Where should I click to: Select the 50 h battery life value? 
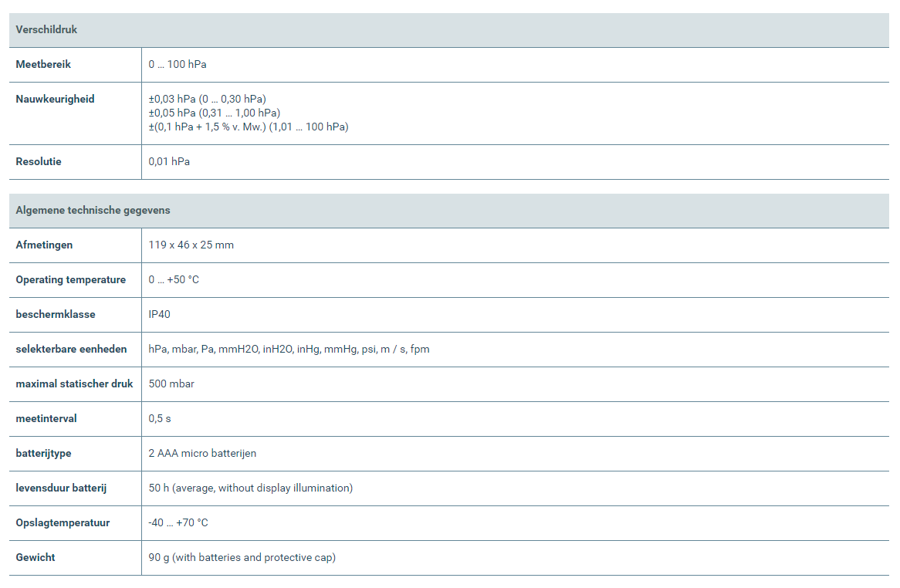tap(250, 488)
